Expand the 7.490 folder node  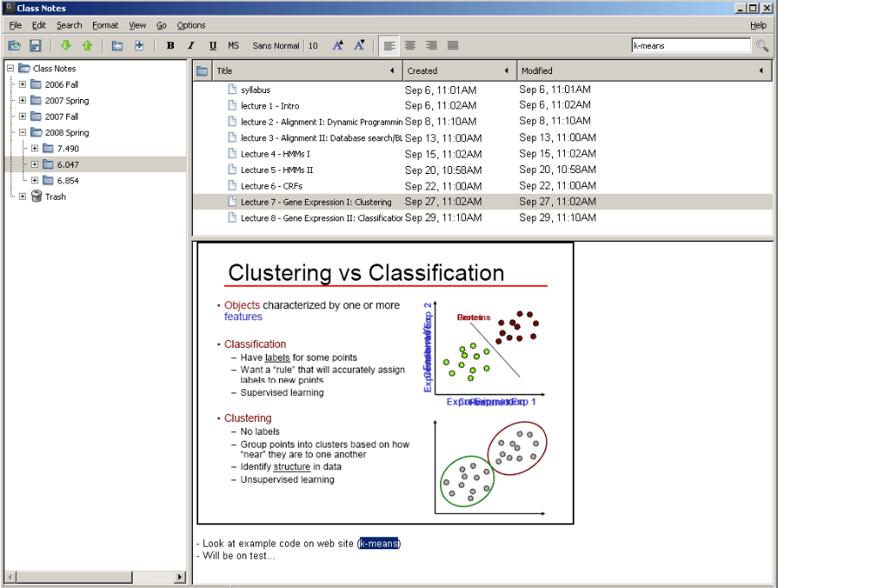click(34, 149)
